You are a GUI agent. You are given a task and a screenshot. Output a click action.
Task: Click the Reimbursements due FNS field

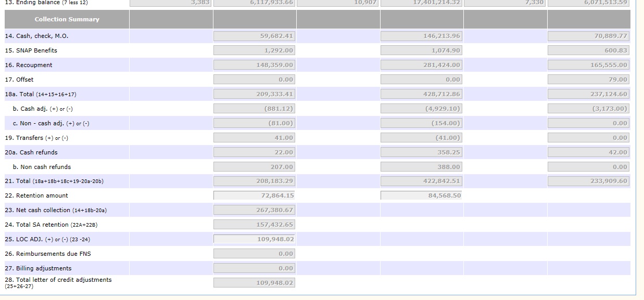[x=254, y=254]
